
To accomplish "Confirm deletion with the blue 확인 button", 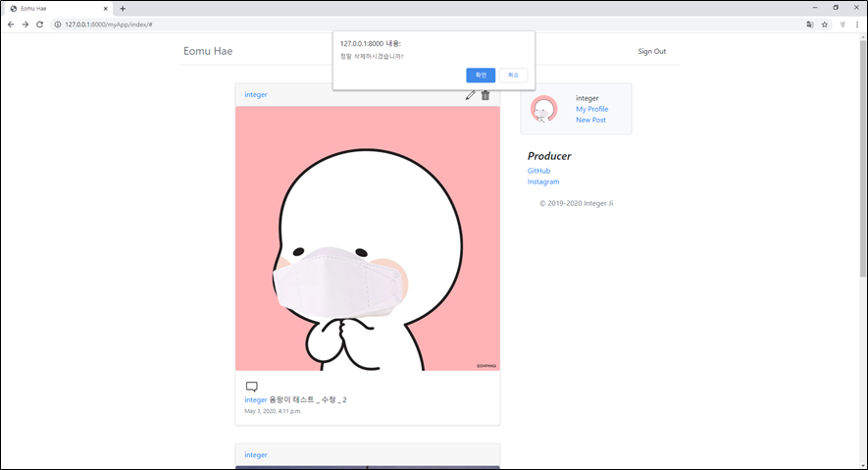I will 481,76.
